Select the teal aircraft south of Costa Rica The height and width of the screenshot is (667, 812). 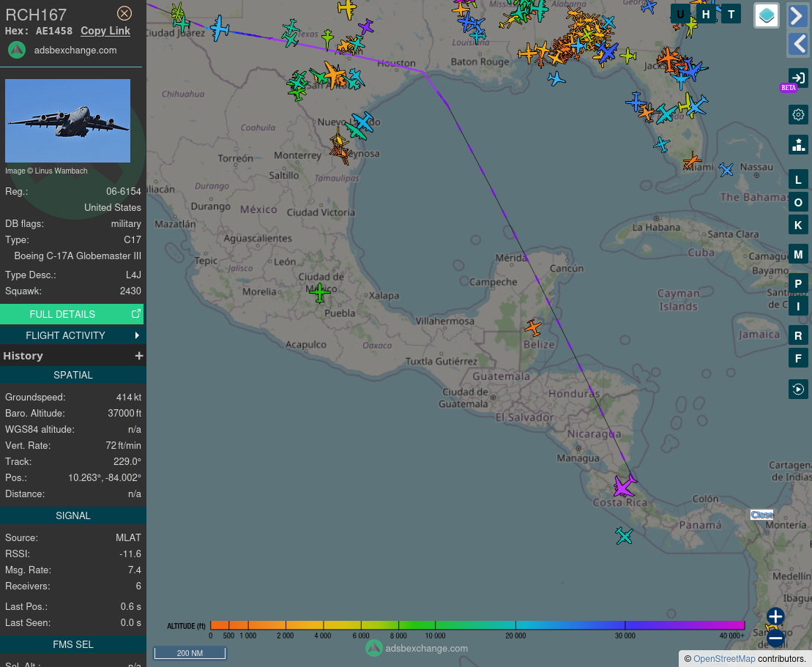click(x=624, y=535)
